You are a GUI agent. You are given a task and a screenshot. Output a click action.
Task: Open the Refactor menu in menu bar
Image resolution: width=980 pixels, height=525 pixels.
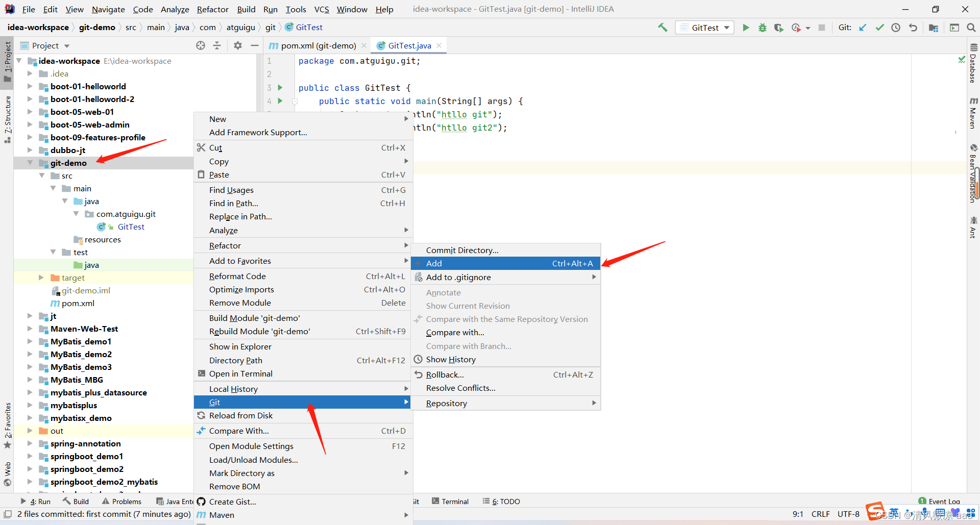click(213, 9)
